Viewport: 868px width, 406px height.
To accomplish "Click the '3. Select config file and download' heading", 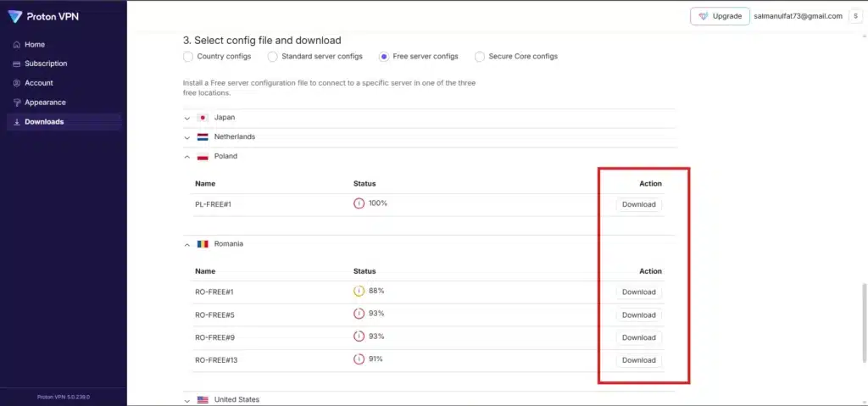I will pos(262,41).
